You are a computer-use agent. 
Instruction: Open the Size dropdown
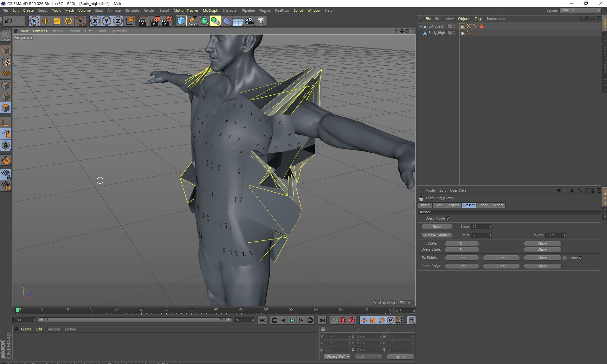[x=368, y=357]
